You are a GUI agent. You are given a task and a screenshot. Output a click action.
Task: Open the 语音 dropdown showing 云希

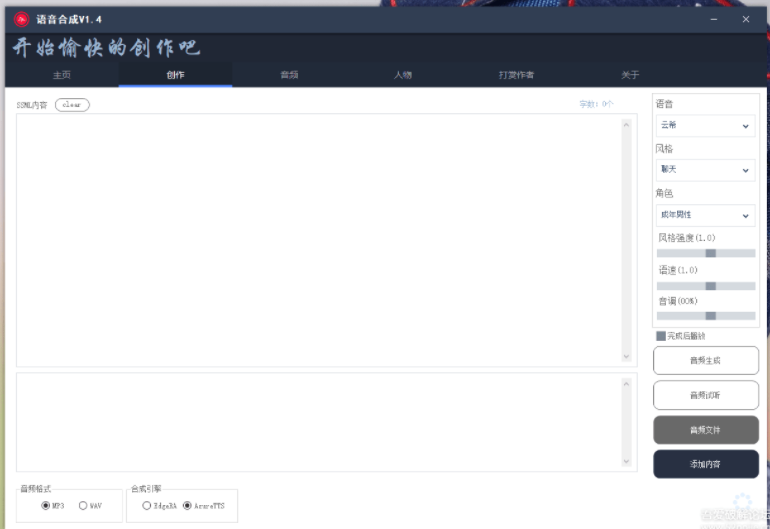click(705, 126)
